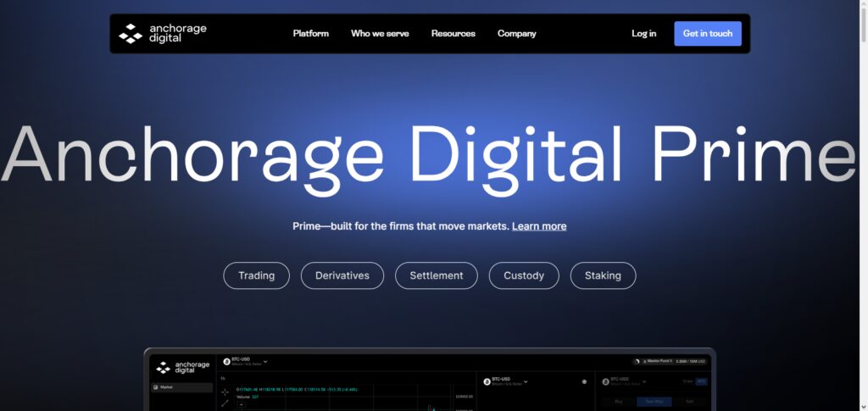
Task: Select the Custody pill
Action: pyautogui.click(x=524, y=275)
